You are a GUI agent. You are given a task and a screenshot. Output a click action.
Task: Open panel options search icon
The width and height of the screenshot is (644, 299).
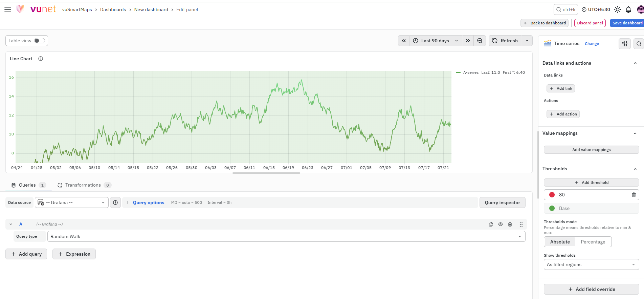click(x=639, y=44)
